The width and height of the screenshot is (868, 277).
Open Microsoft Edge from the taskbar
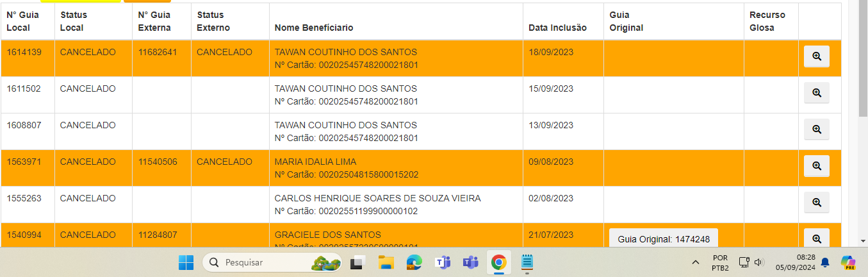(414, 262)
